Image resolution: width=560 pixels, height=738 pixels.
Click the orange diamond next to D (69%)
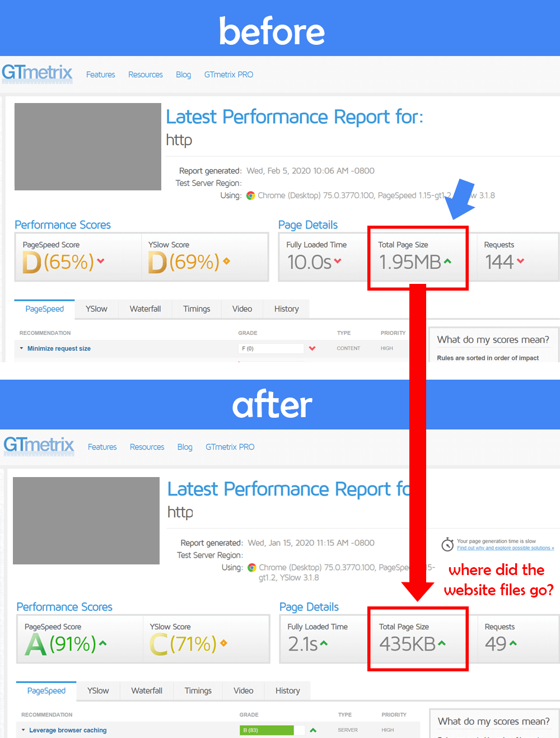tap(226, 261)
